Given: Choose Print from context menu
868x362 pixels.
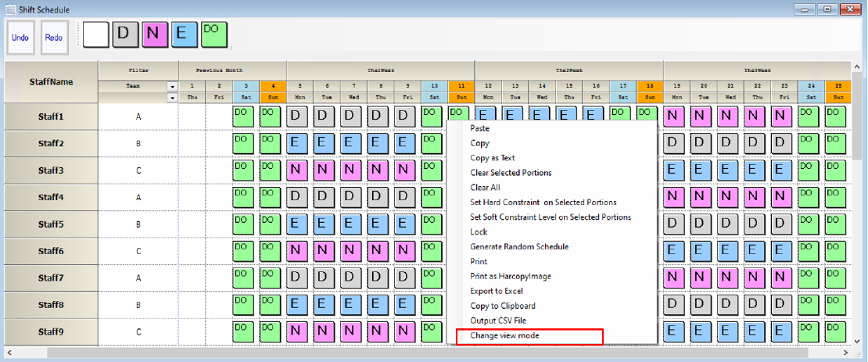Looking at the screenshot, I should 479,261.
